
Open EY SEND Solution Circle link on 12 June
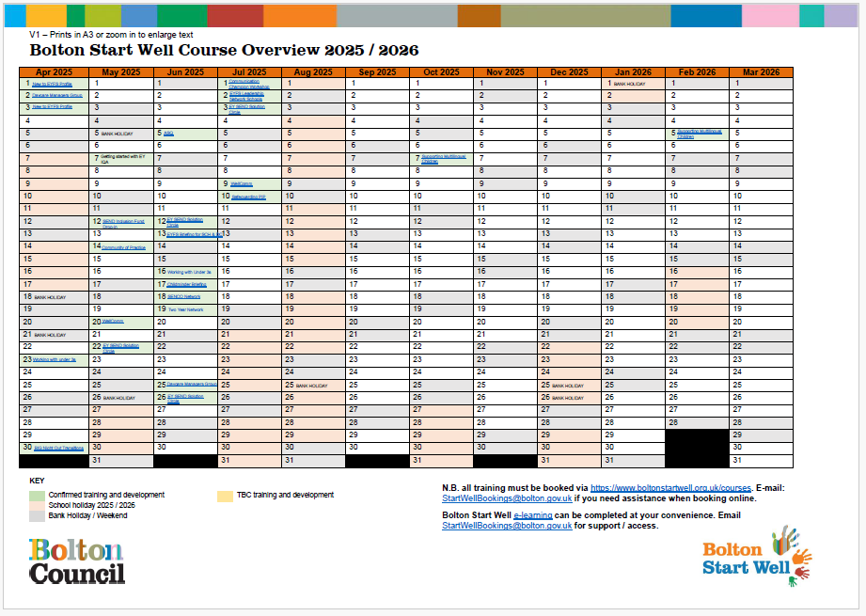184,222
